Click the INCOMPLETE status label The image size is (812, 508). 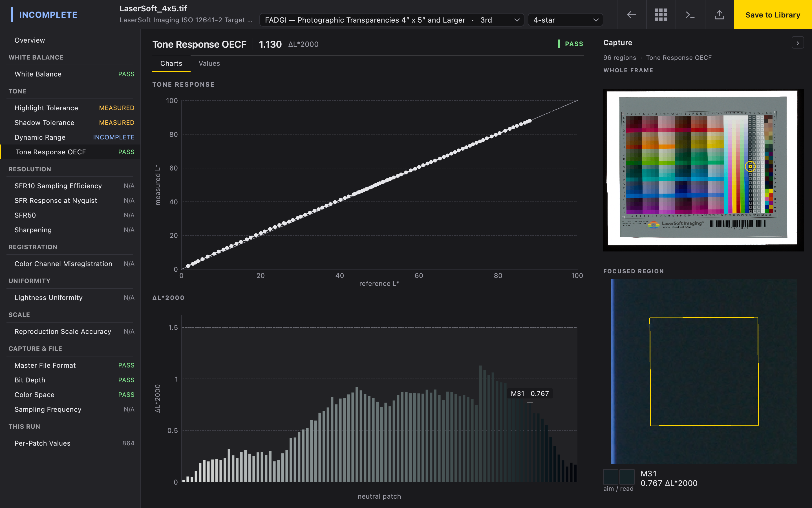[x=48, y=15]
